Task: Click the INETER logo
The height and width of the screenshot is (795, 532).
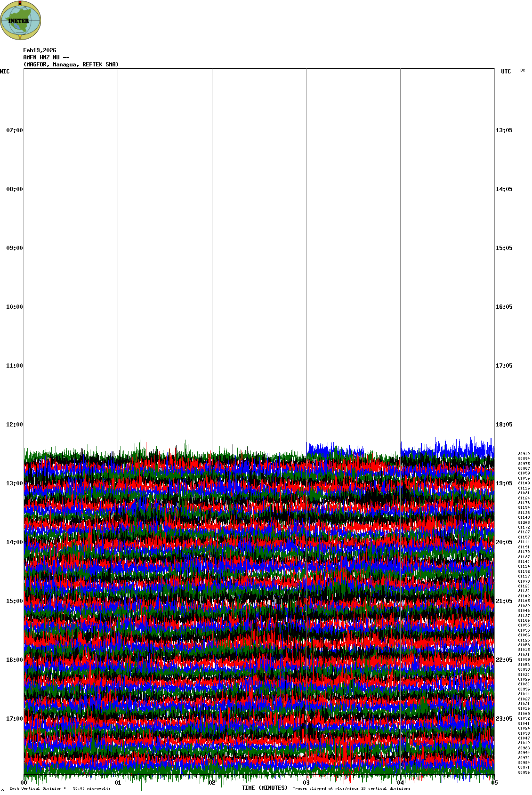Action: pyautogui.click(x=21, y=21)
